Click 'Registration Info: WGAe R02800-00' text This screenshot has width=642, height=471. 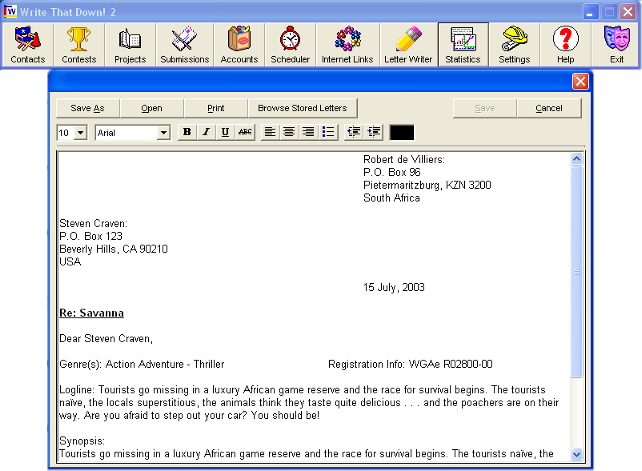pos(410,364)
